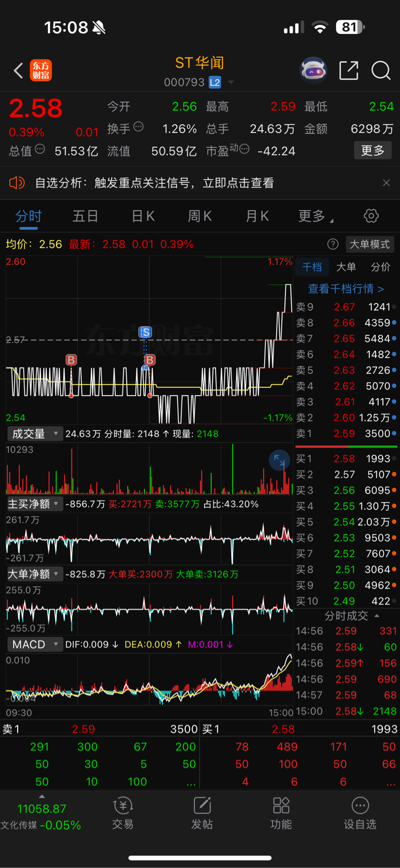400x868 pixels.
Task: Open the 设自选 watchlist icon
Action: (x=360, y=813)
